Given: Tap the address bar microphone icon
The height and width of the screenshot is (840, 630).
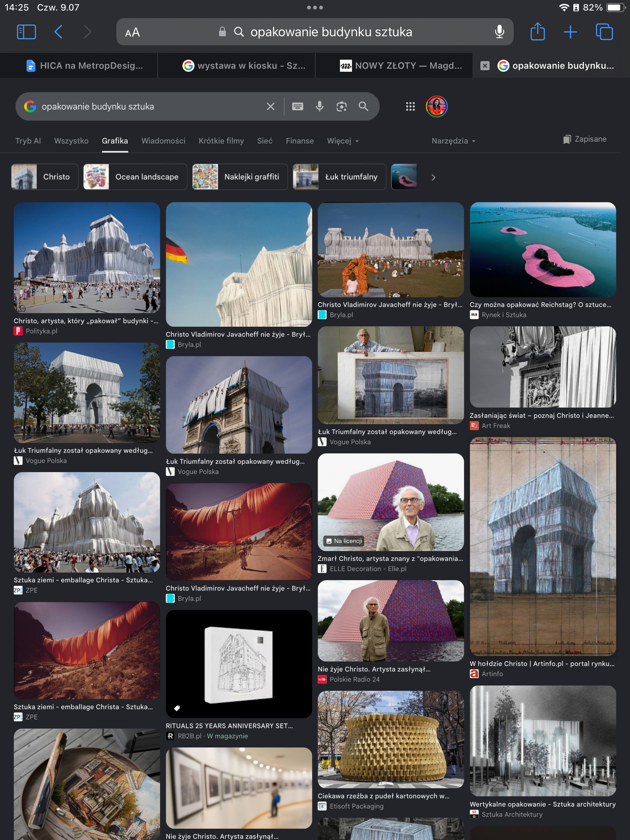Looking at the screenshot, I should coord(500,32).
